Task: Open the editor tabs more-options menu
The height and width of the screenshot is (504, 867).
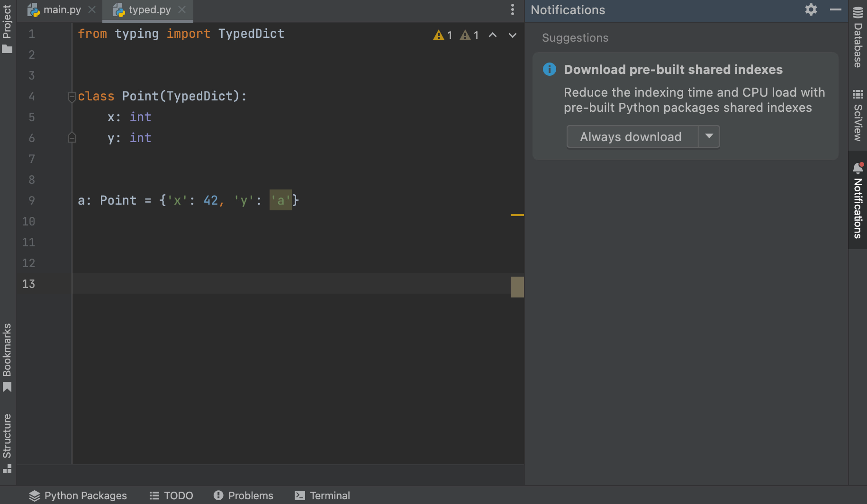Action: point(512,9)
